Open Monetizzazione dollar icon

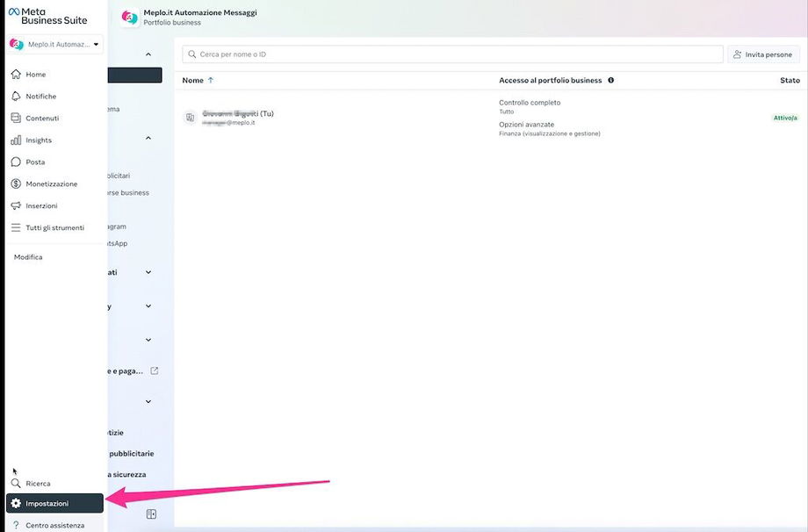tap(16, 184)
